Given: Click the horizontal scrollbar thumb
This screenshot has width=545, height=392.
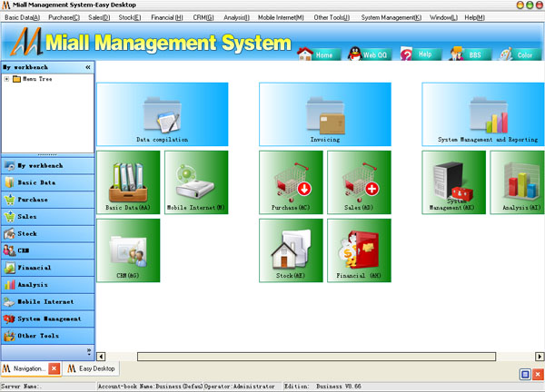Looking at the screenshot, I should [317, 357].
